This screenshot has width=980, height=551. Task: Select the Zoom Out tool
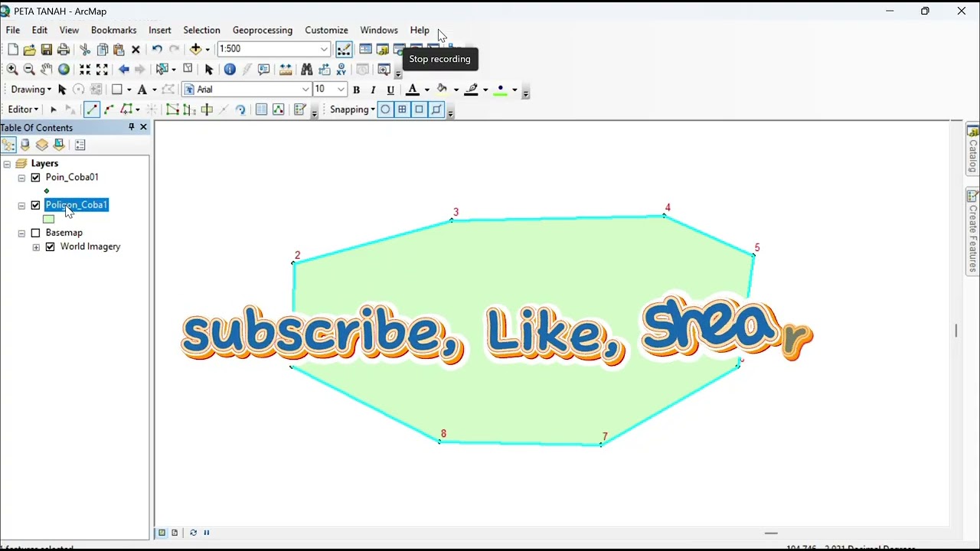29,70
